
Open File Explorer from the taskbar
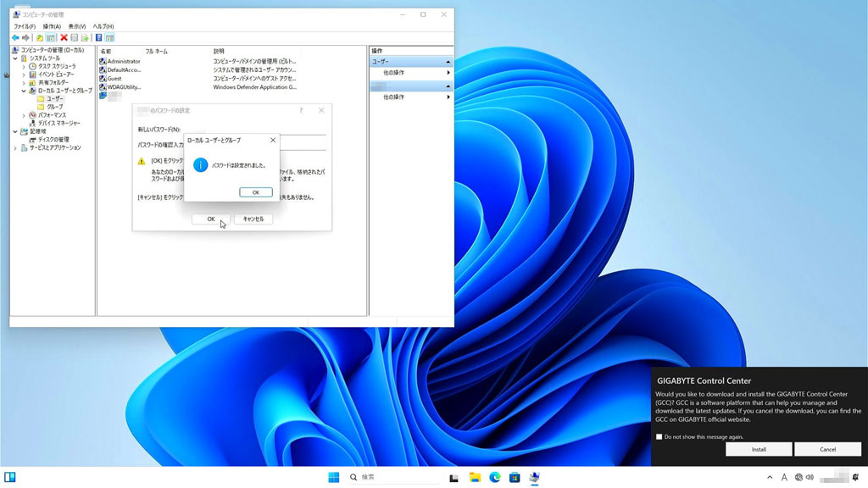475,478
